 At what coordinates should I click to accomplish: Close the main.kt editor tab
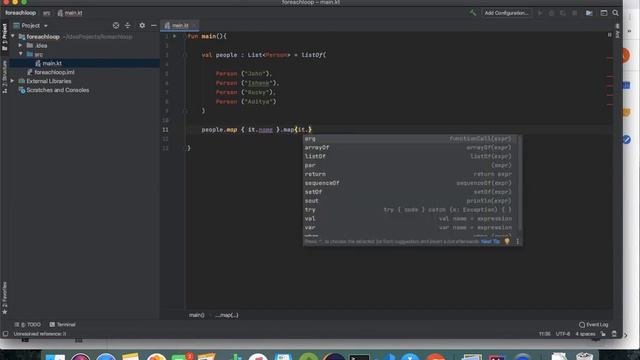(194, 25)
